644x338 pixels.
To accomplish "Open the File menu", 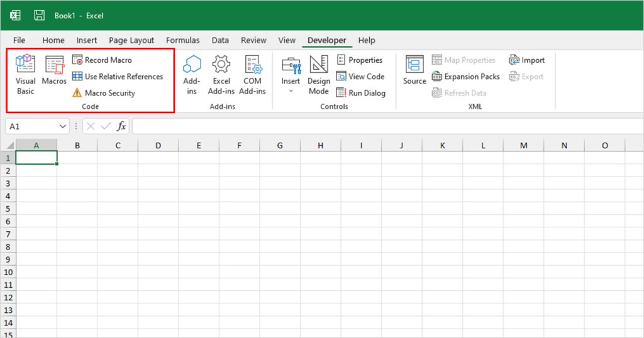I will click(19, 40).
